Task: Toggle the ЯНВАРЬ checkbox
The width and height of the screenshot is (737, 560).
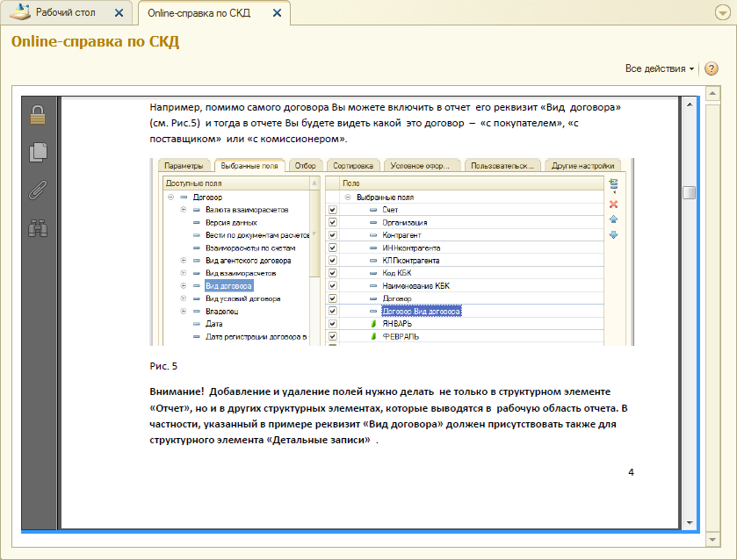Action: point(333,324)
